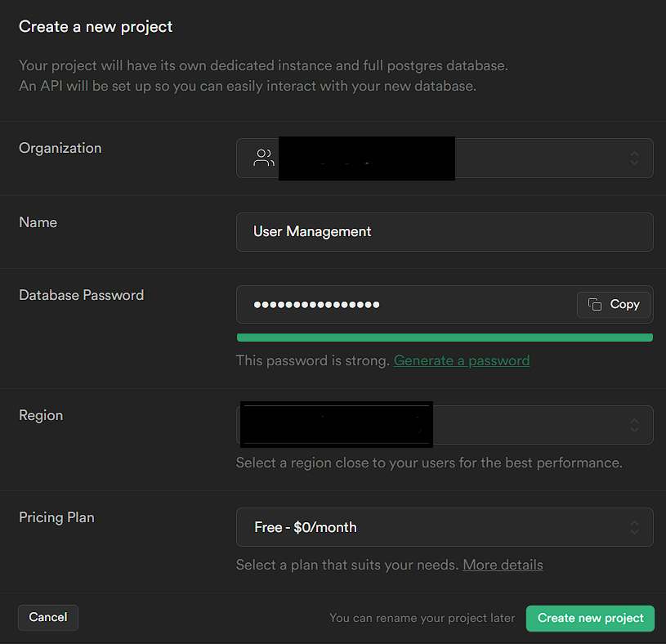
Task: Click the Name field with User Management
Action: pyautogui.click(x=445, y=232)
